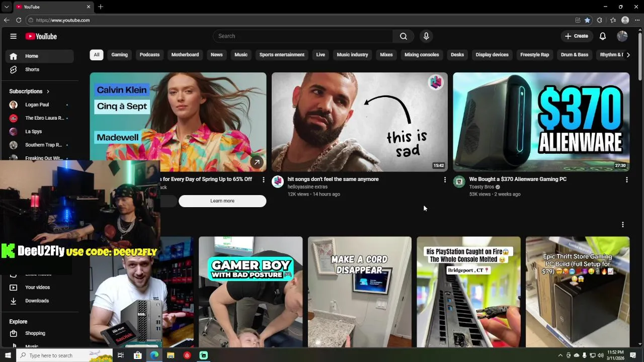Select the Live filter chip
The height and width of the screenshot is (362, 644).
point(320,55)
